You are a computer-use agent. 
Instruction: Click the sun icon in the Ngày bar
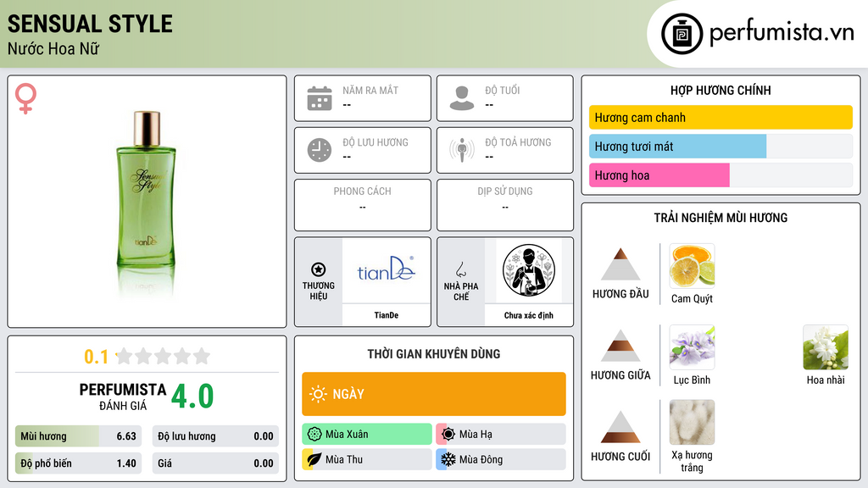[x=318, y=394]
